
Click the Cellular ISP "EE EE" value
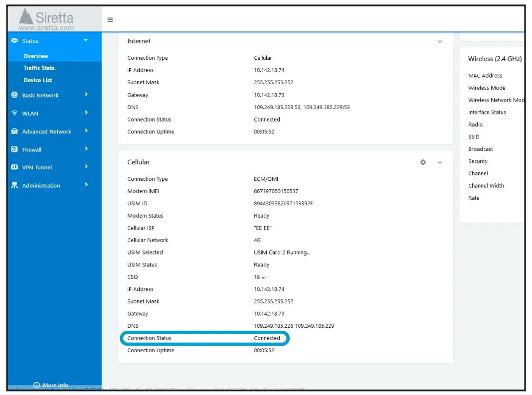263,228
